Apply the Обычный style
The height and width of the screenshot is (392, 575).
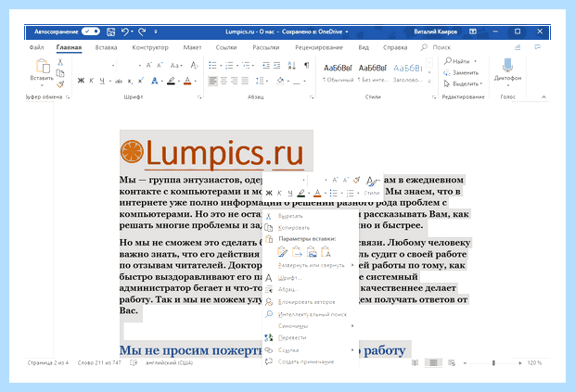click(338, 73)
